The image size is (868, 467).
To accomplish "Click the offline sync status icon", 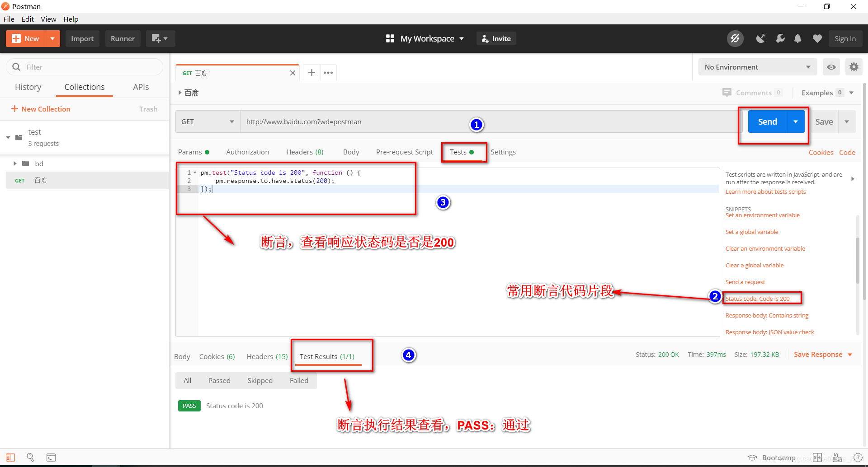I will pyautogui.click(x=735, y=39).
